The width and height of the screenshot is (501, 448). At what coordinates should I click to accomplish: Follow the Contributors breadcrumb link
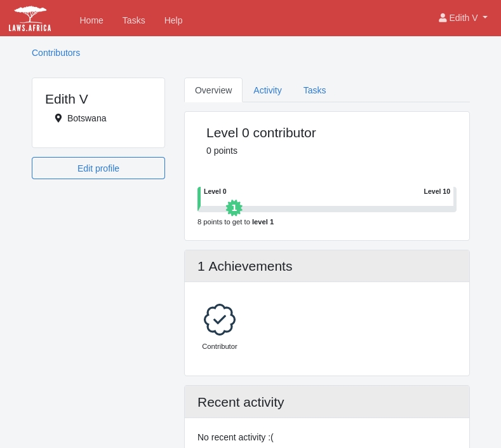[56, 53]
